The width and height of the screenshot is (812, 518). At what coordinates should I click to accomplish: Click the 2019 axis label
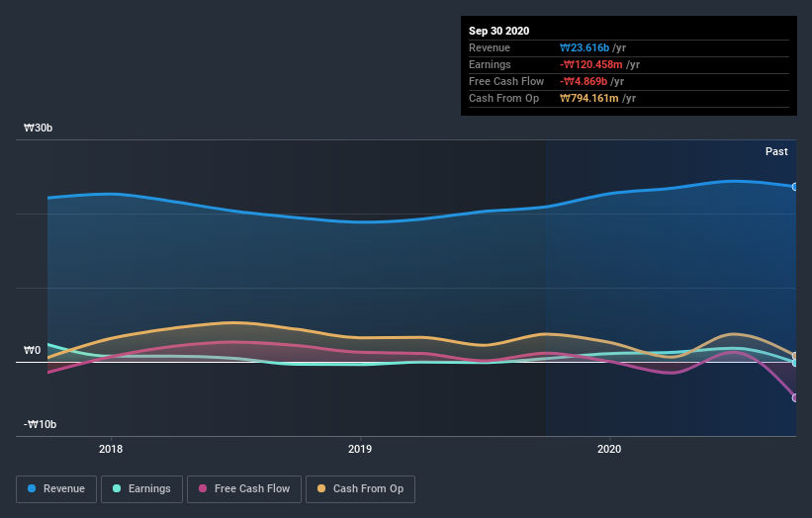tap(360, 449)
